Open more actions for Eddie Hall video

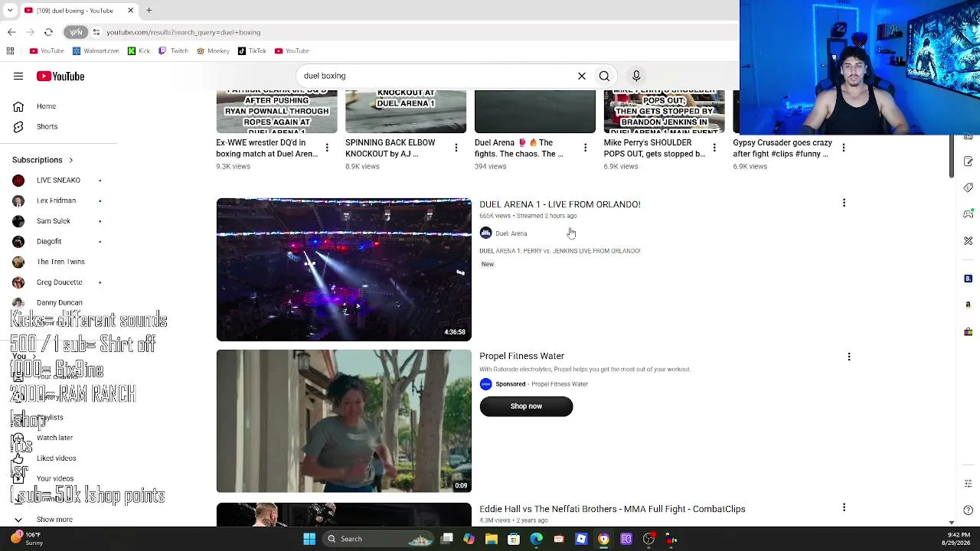click(x=844, y=507)
